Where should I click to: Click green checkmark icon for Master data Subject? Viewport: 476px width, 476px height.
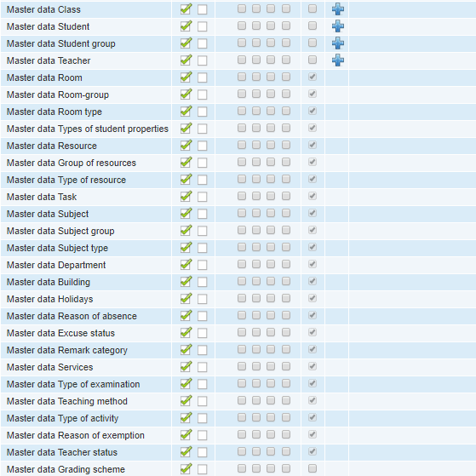tap(186, 213)
